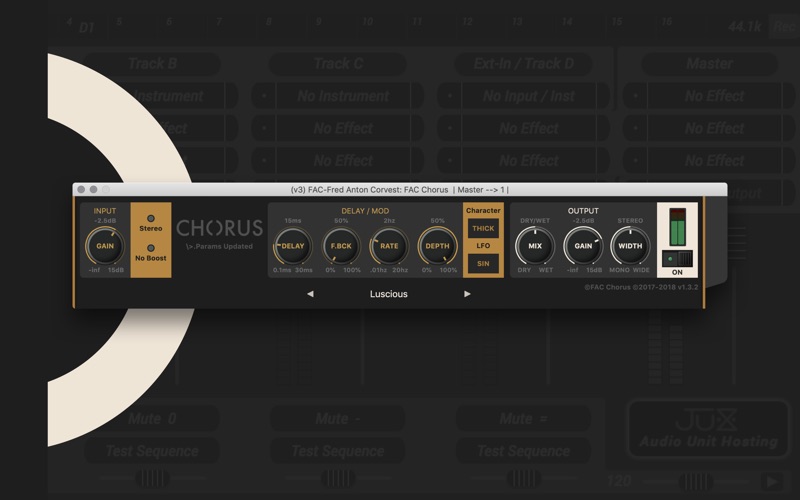Toggle the No Boost switch
The width and height of the screenshot is (800, 500).
coord(151,248)
